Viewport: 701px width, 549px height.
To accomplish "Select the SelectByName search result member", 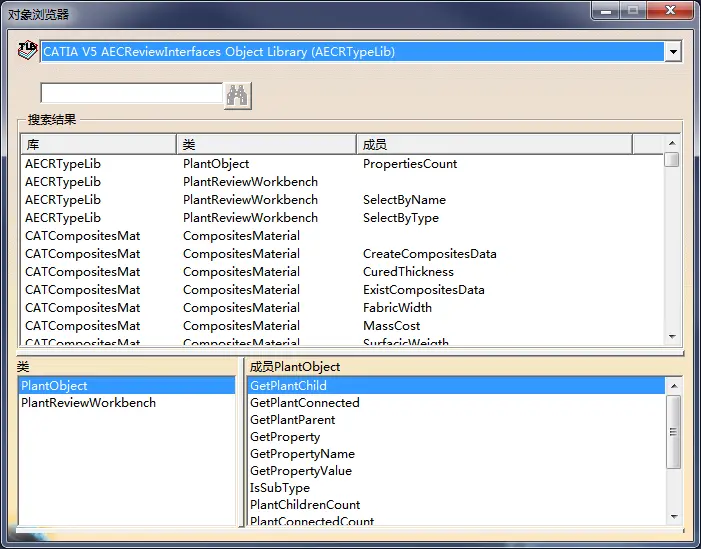I will [x=404, y=200].
